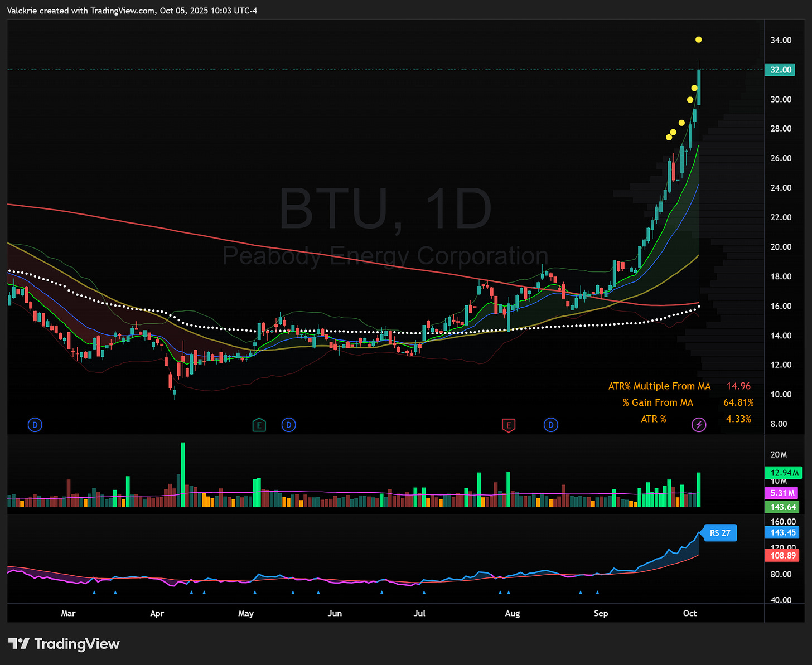Click the Apr date axis label

(x=157, y=613)
